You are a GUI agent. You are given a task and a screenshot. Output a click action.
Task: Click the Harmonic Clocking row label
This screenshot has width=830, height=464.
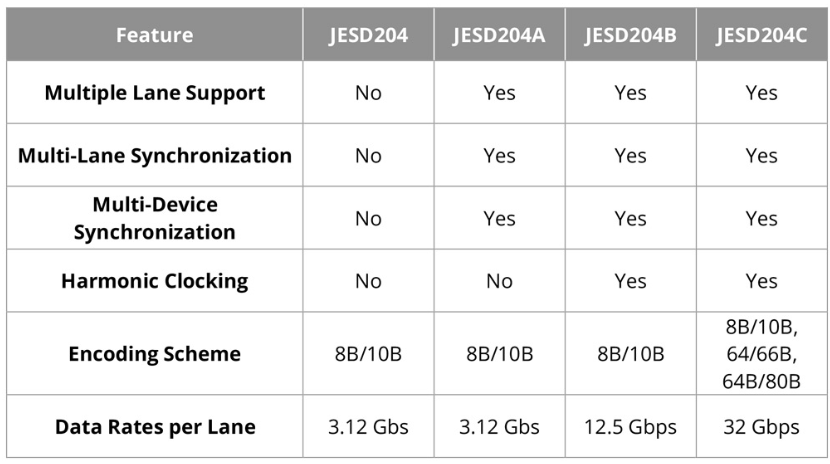pos(155,281)
